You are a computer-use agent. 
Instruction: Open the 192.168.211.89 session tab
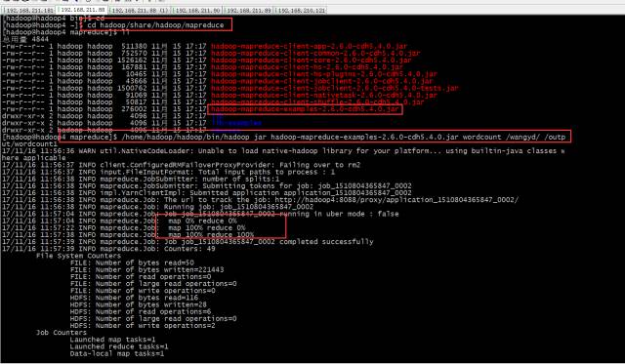click(x=248, y=11)
